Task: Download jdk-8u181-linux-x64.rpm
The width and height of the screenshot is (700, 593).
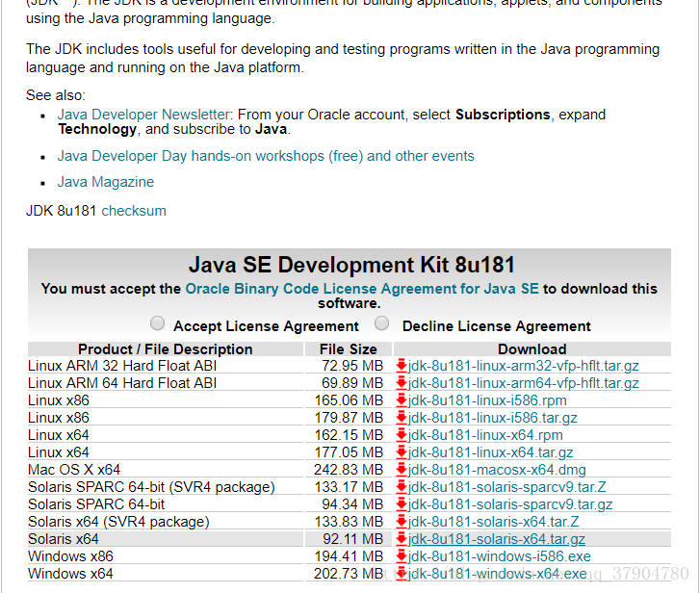Action: (485, 435)
